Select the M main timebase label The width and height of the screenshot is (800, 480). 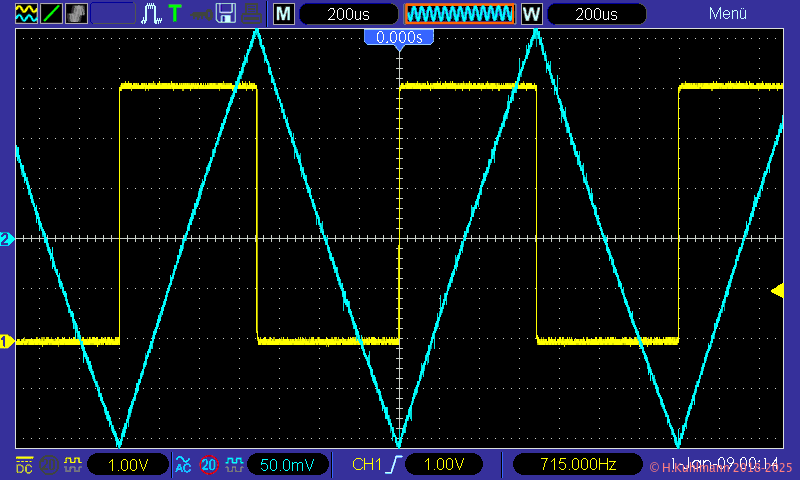[284, 14]
